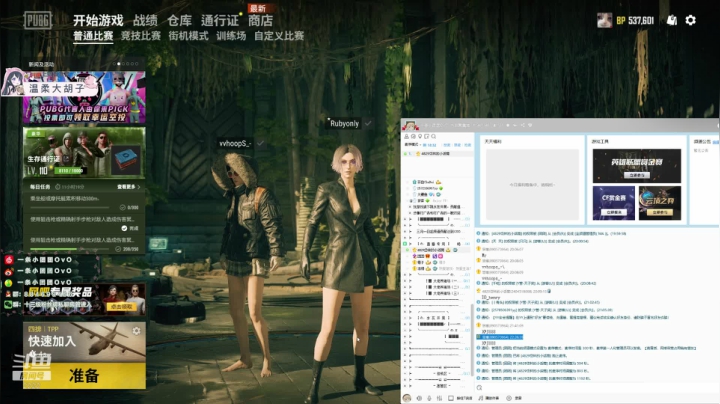Select 自定义比赛 sub-tab
The height and width of the screenshot is (404, 720).
point(279,36)
